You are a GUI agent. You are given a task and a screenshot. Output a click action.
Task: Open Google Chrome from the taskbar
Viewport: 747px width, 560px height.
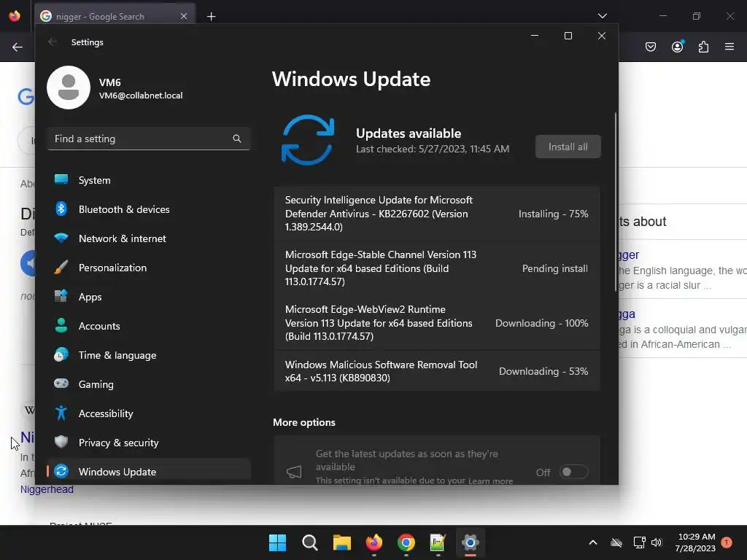pos(406,542)
